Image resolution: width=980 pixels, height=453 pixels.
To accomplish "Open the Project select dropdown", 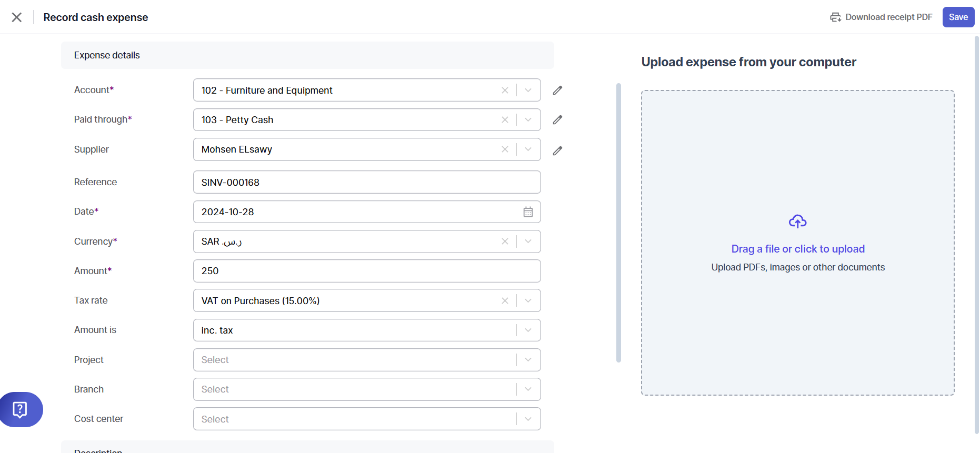I will coord(528,360).
